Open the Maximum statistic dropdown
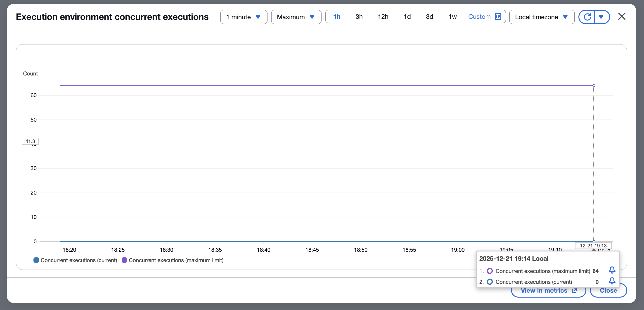 tap(296, 17)
